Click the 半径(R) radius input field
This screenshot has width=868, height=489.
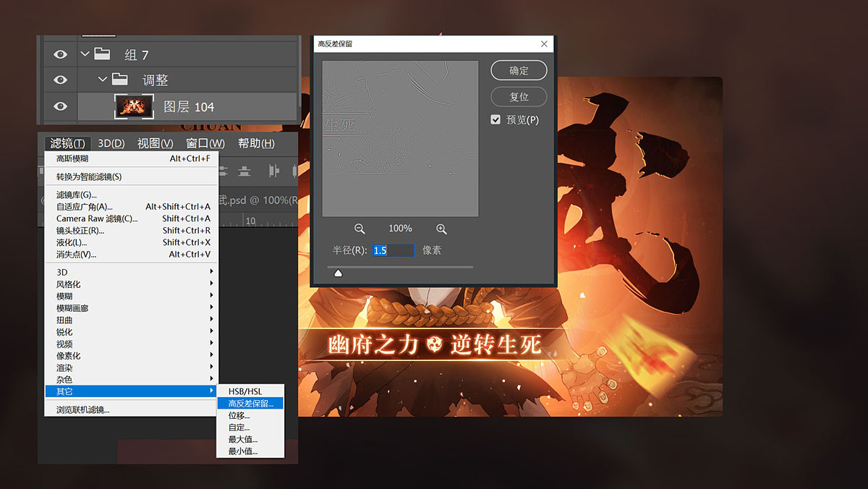coord(393,250)
